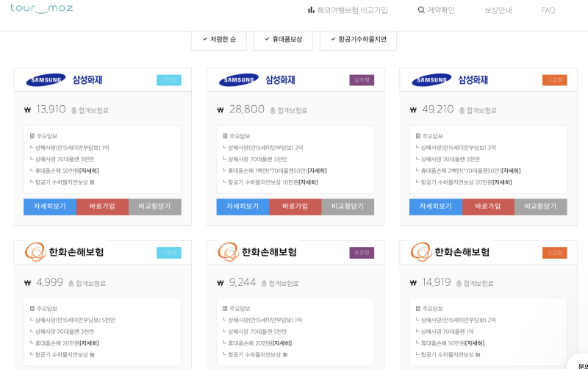The height and width of the screenshot is (369, 588).
Task: Toggle the 휴대품보상 filter
Action: click(283, 40)
